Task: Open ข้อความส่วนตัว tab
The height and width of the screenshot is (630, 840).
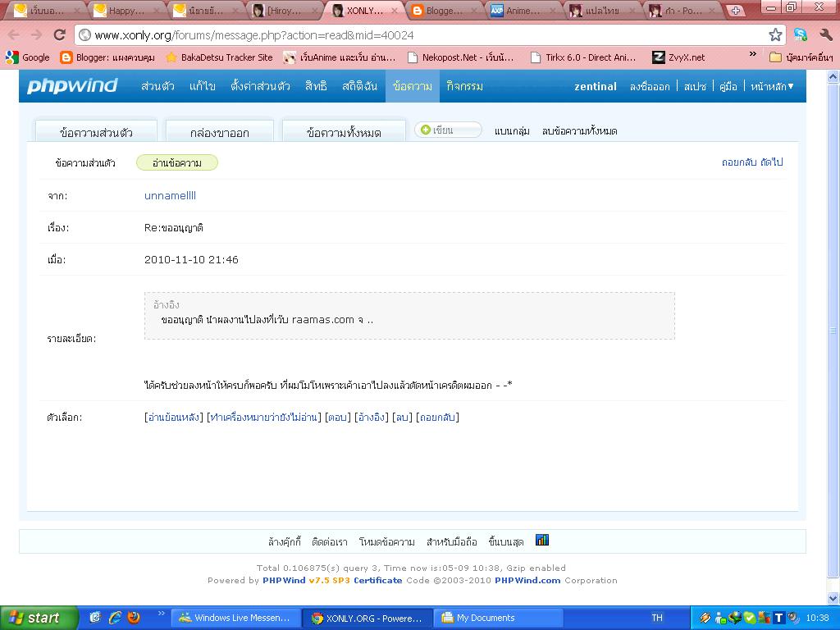Action: (97, 132)
